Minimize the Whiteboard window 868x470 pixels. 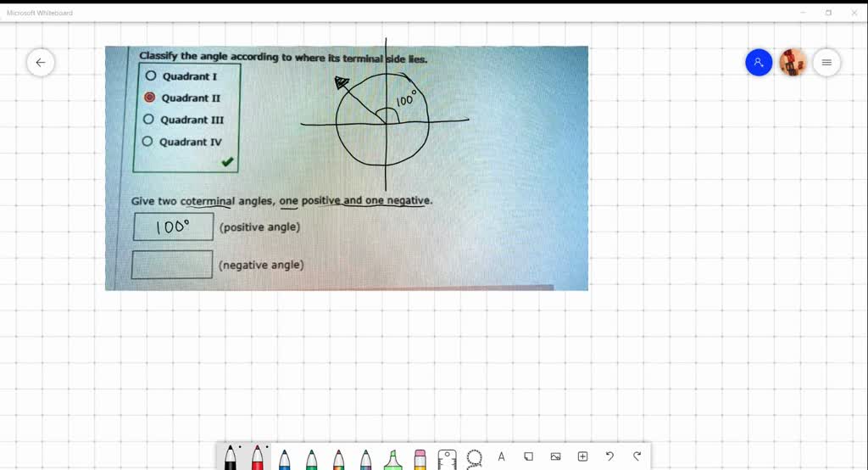804,12
